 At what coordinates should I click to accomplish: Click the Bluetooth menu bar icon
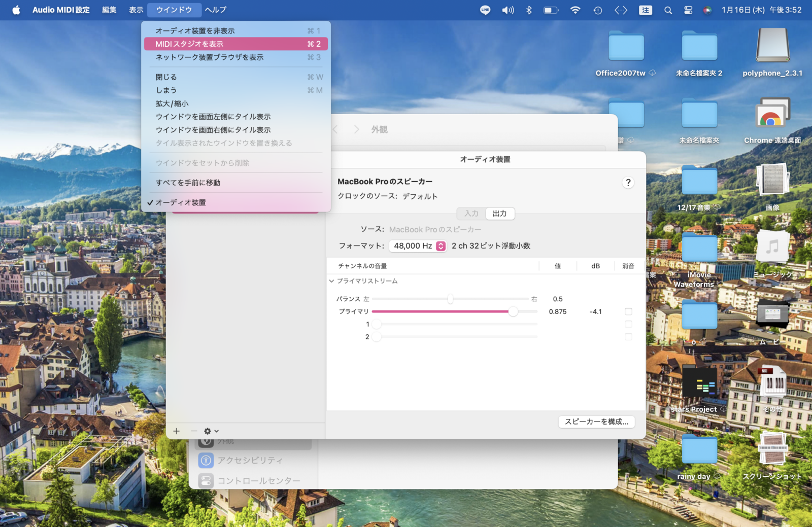click(529, 10)
